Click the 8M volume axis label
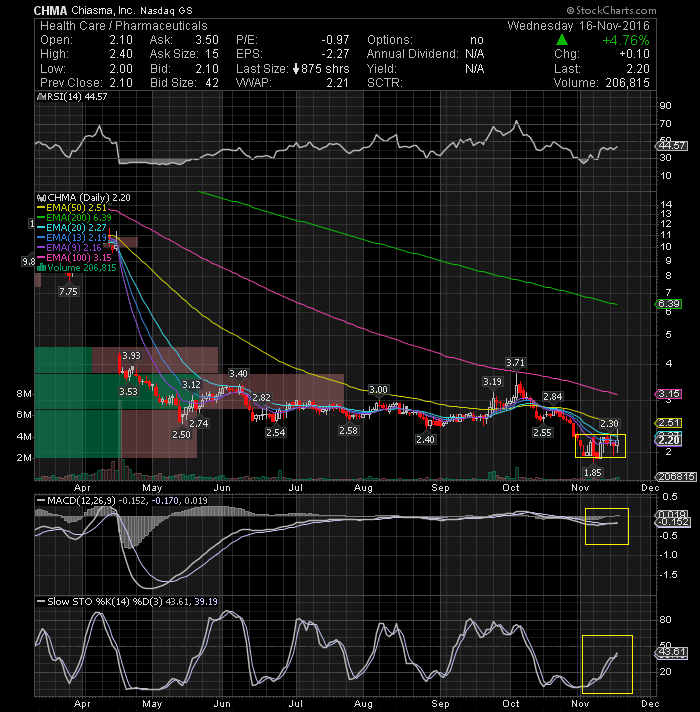700x712 pixels. pos(24,394)
